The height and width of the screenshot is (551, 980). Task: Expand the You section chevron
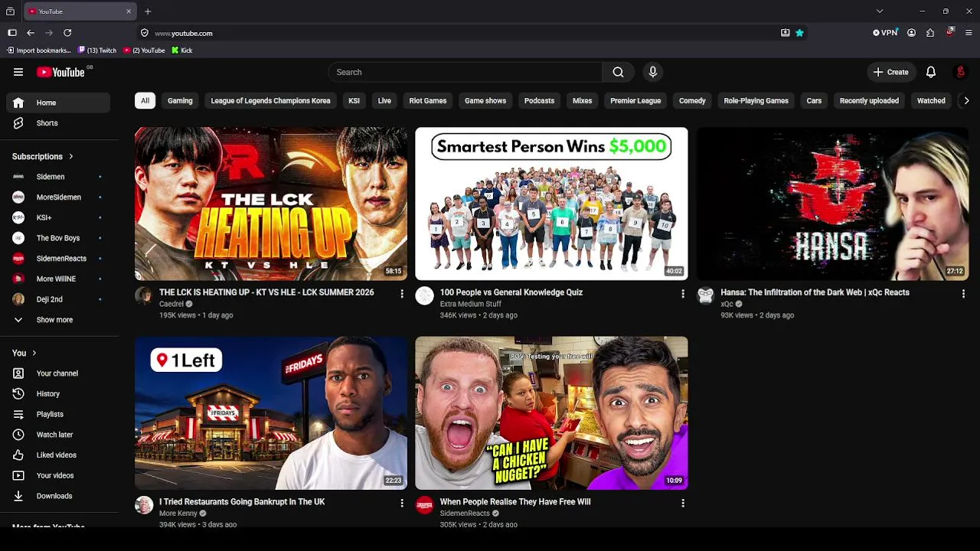[x=34, y=353]
